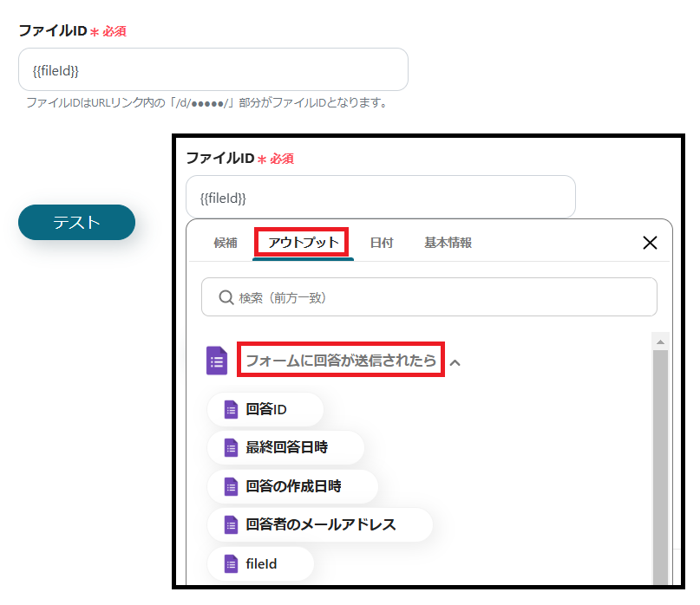Click the forms icon on the 回答者のメールアドレス chip
The width and height of the screenshot is (700, 605).
(231, 525)
